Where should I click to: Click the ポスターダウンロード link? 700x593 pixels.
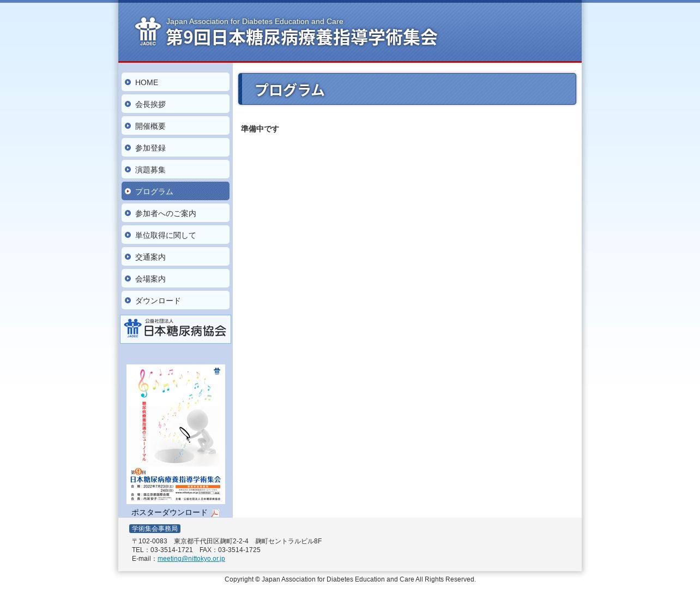coord(169,512)
